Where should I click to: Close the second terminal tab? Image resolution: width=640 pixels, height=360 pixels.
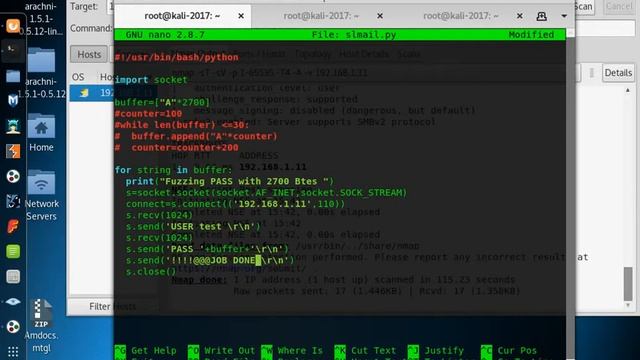tap(380, 16)
